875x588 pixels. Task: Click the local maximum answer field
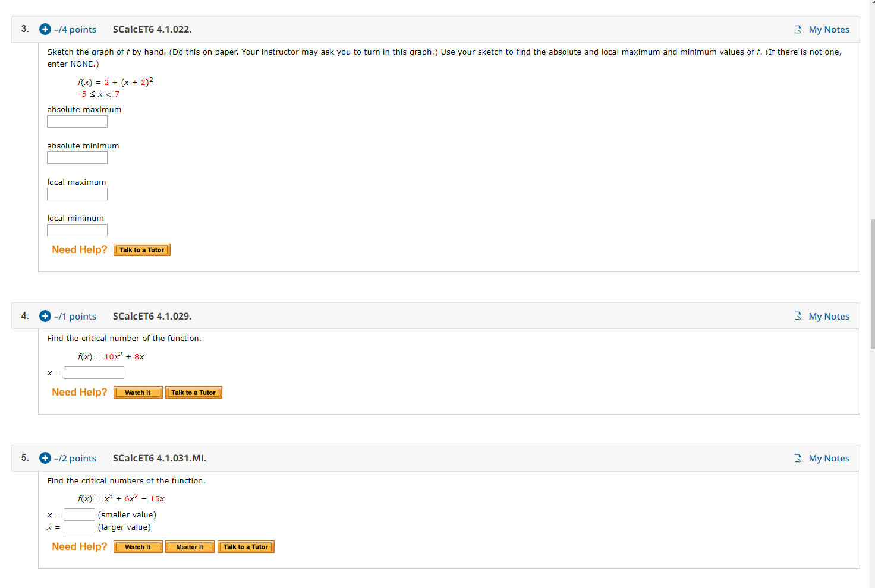(x=77, y=194)
